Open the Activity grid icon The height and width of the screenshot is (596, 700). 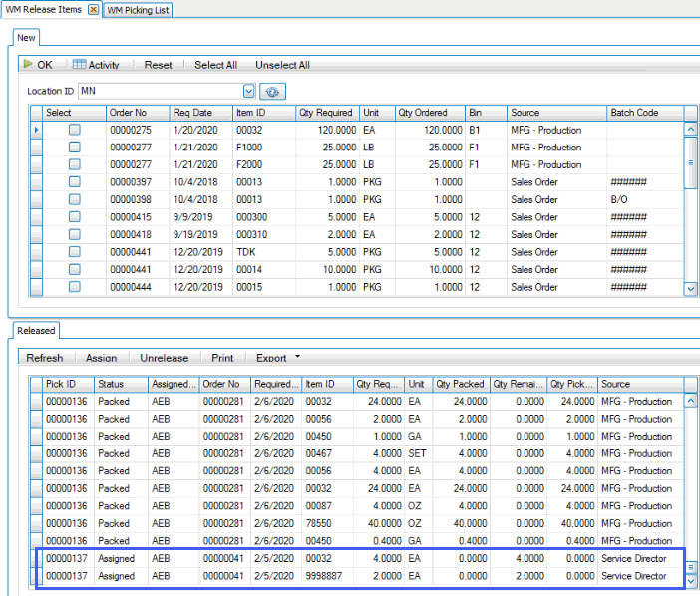tap(79, 65)
